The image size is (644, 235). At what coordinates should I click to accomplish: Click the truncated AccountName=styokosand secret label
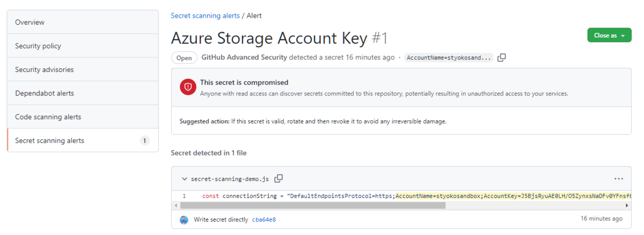449,57
